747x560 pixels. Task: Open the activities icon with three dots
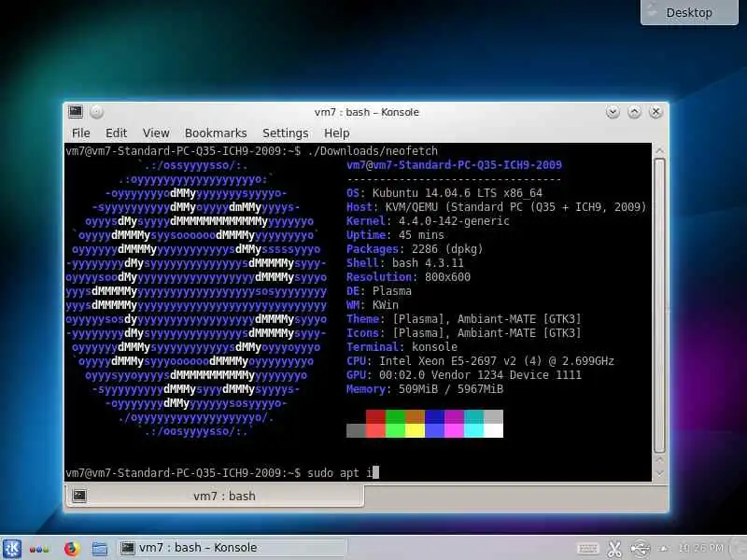39,549
